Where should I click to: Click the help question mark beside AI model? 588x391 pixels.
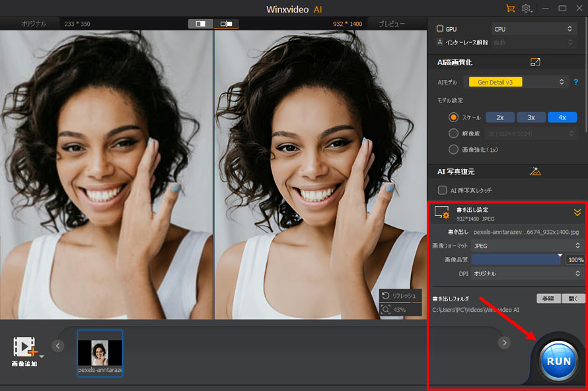coord(575,82)
